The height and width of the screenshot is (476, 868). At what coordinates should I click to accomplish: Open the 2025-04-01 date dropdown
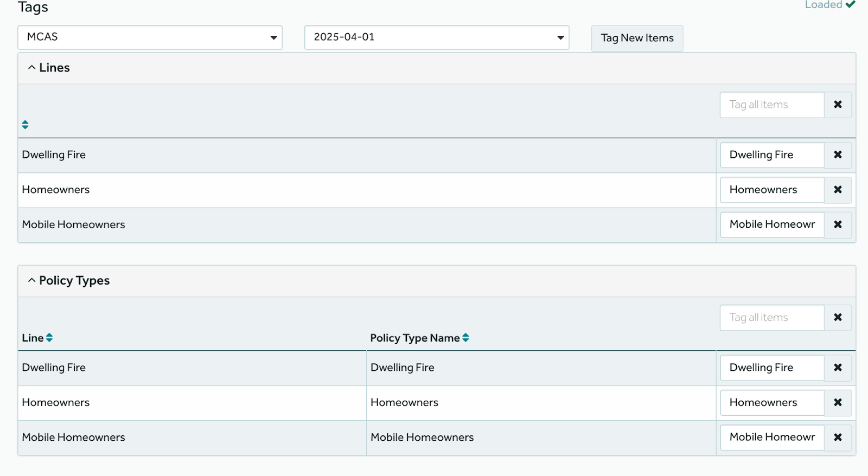436,37
